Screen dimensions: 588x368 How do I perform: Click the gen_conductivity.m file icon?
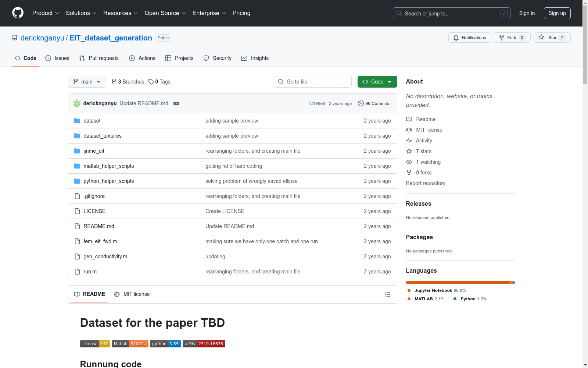pyautogui.click(x=77, y=256)
